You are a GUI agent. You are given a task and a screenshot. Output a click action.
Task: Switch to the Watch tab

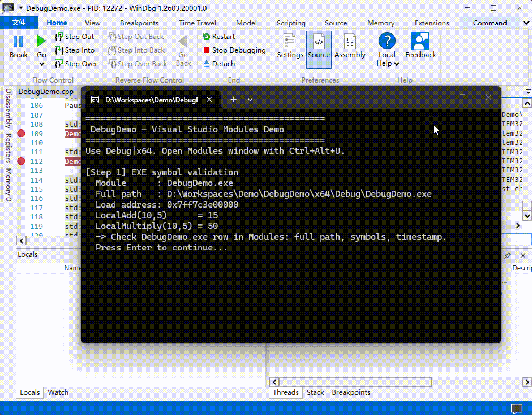[x=58, y=392]
